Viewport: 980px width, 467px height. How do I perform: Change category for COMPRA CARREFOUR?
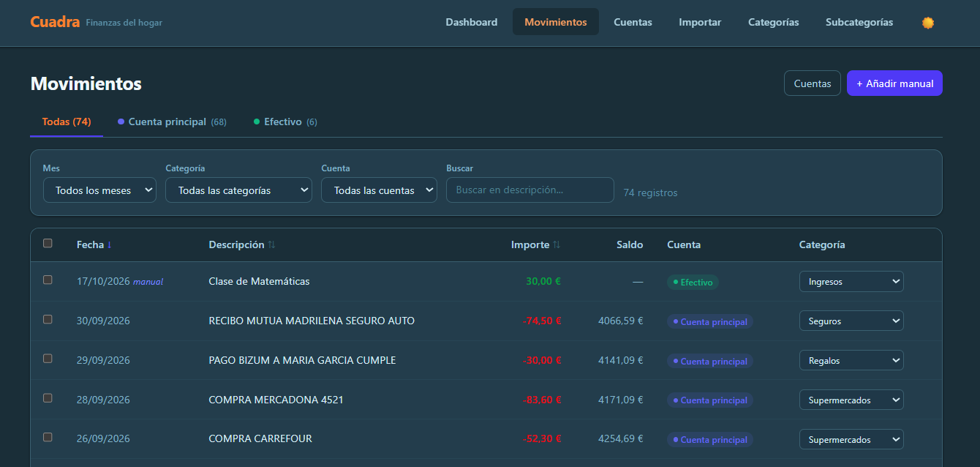click(851, 440)
